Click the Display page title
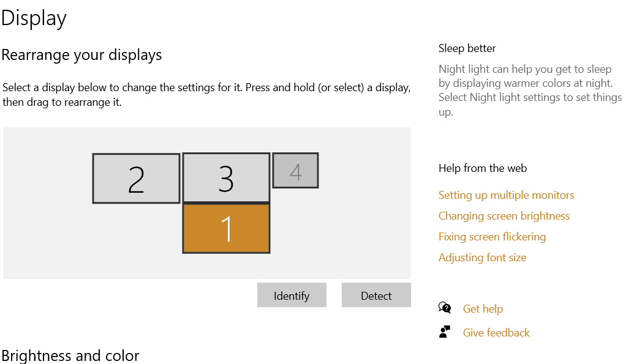The width and height of the screenshot is (637, 364). [x=34, y=18]
